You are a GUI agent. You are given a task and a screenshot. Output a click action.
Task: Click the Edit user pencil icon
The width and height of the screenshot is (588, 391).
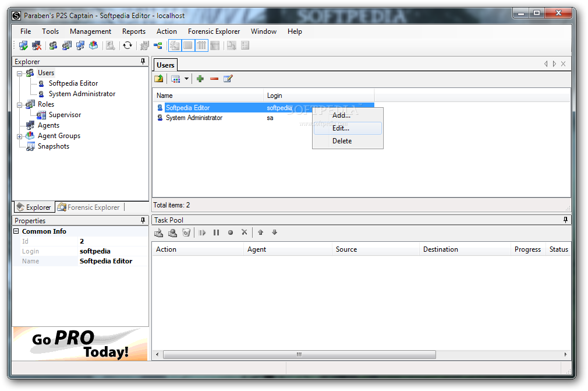(x=228, y=79)
